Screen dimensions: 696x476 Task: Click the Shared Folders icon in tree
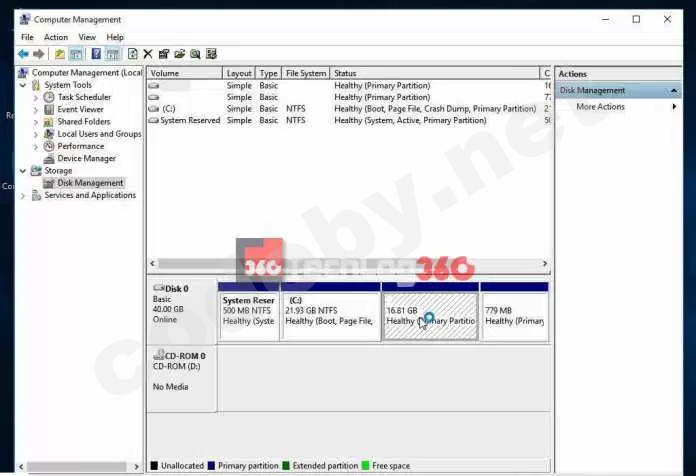tap(49, 122)
